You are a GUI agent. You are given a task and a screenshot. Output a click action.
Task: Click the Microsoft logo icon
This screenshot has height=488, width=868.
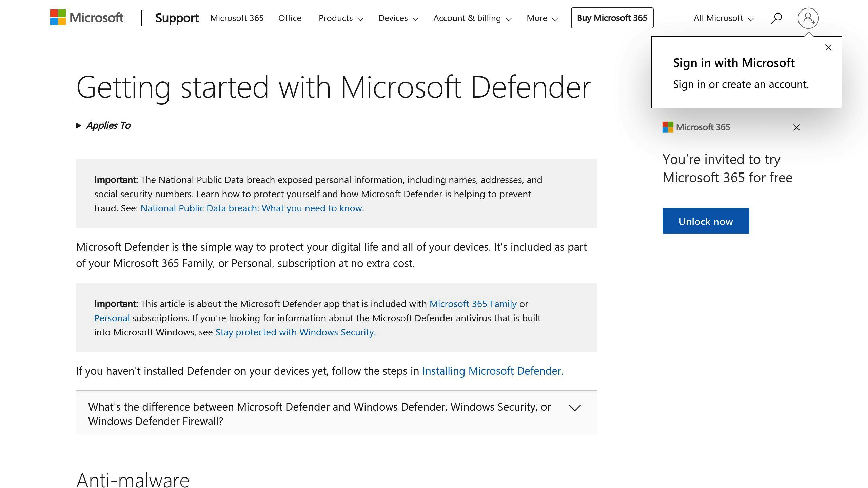(x=60, y=17)
